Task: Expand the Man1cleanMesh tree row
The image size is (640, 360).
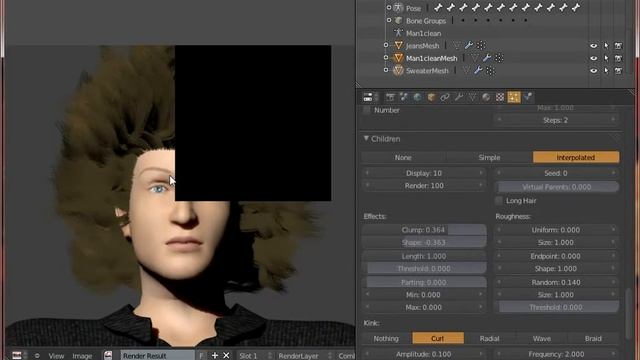Action: 386,58
